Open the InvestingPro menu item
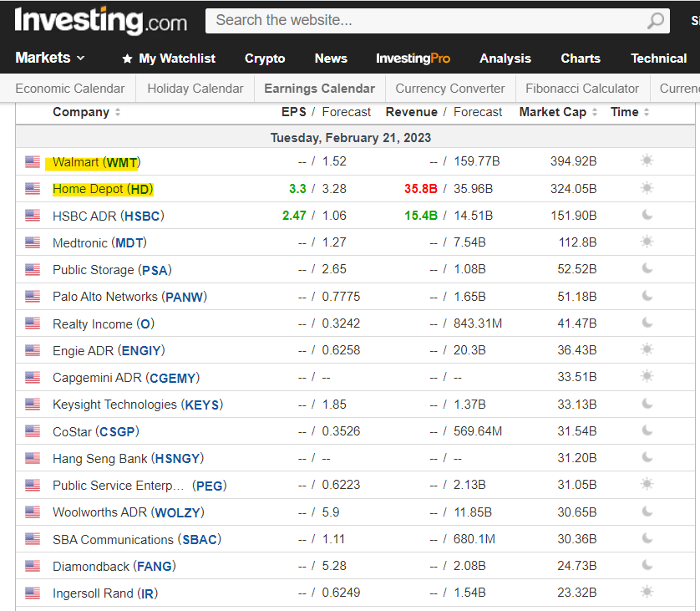The image size is (700, 611). pyautogui.click(x=413, y=59)
